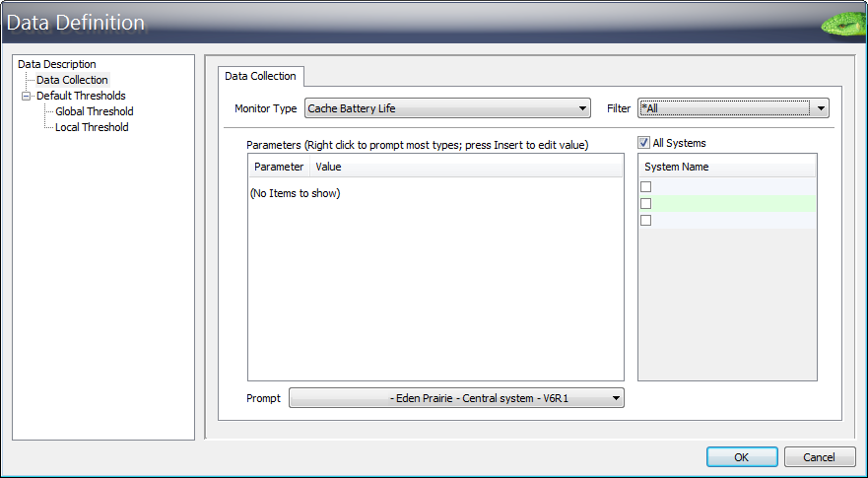
Task: Expand the Filter combo box
Action: tap(733, 107)
